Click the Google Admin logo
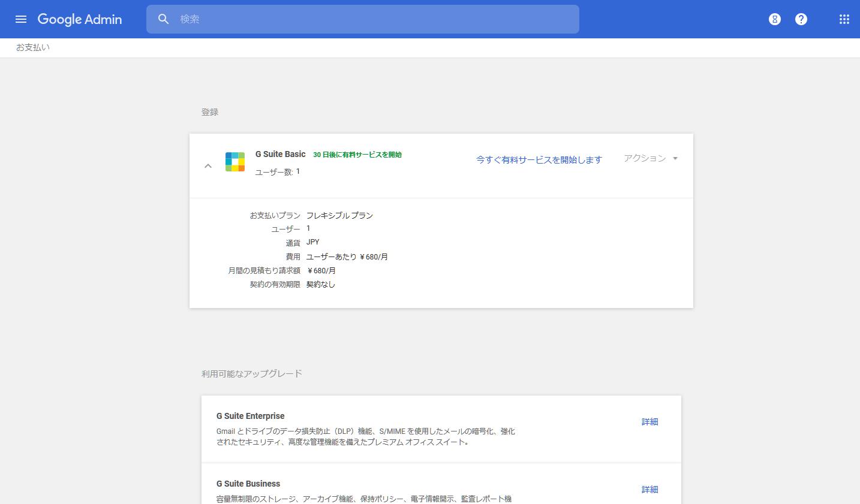Viewport: 860px width, 504px height. (x=80, y=19)
